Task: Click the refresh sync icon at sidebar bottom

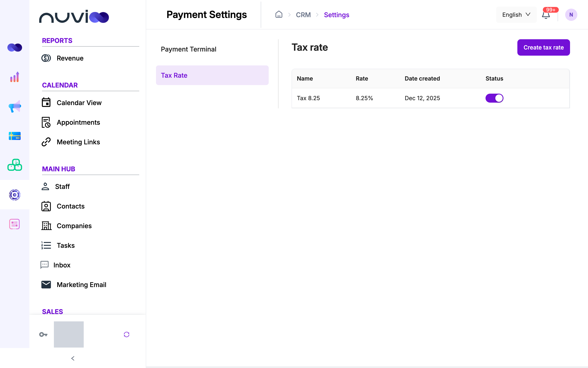Action: click(x=126, y=334)
